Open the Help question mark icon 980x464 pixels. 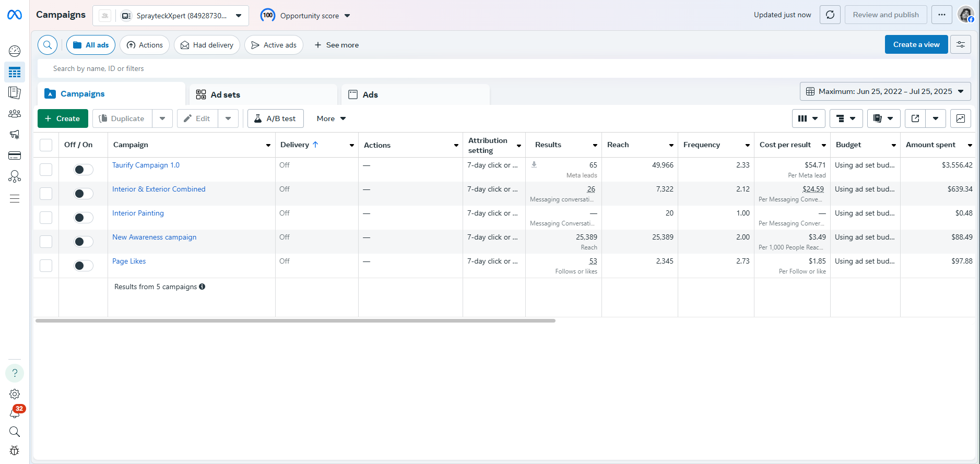tap(15, 373)
